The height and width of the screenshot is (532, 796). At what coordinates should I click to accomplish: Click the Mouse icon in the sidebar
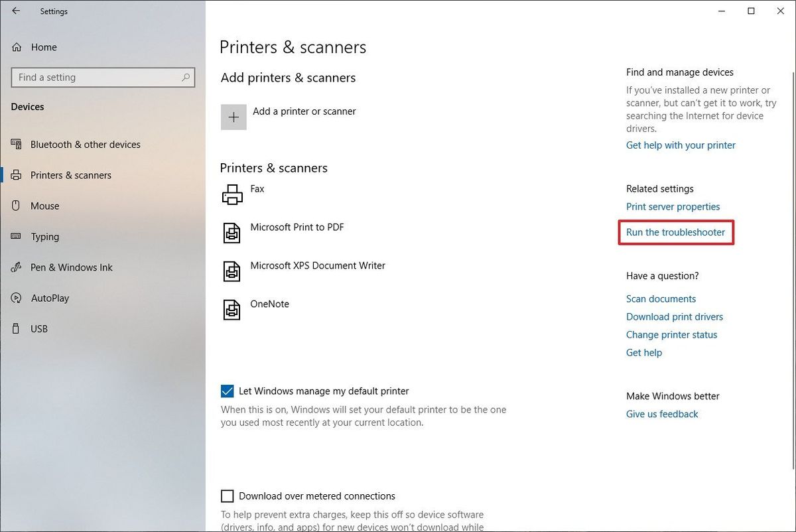(x=16, y=206)
